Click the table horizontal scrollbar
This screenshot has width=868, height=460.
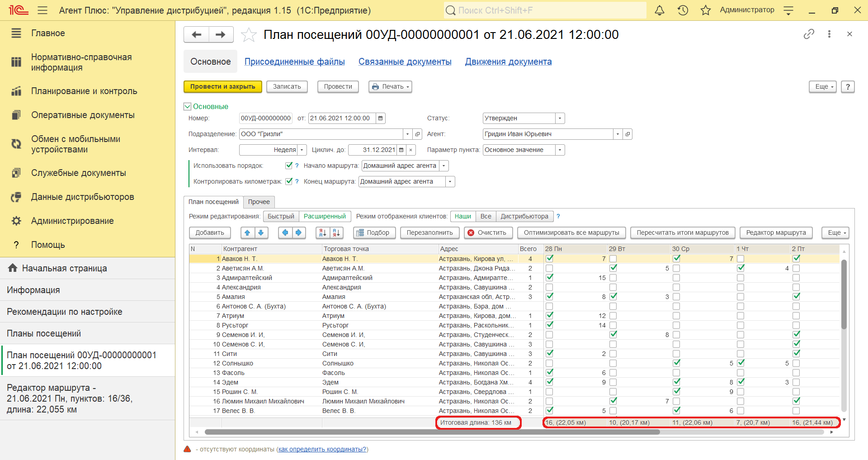pyautogui.click(x=432, y=432)
